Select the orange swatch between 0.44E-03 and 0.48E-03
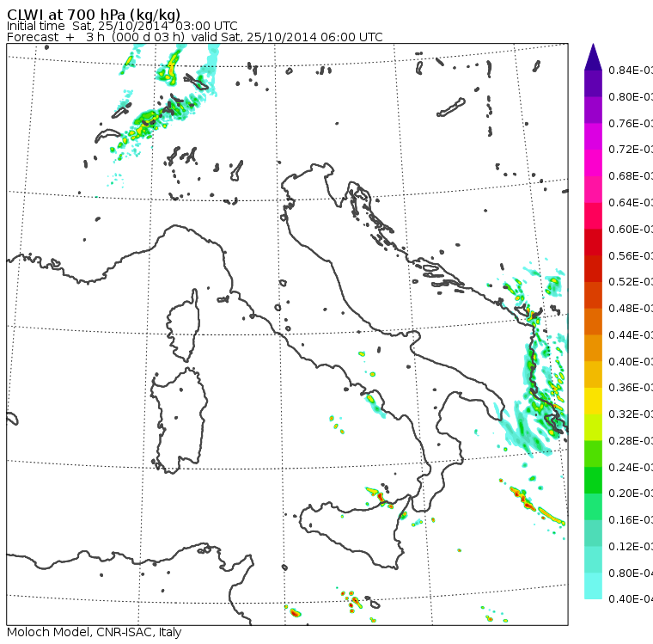The image size is (653, 644). [x=593, y=322]
